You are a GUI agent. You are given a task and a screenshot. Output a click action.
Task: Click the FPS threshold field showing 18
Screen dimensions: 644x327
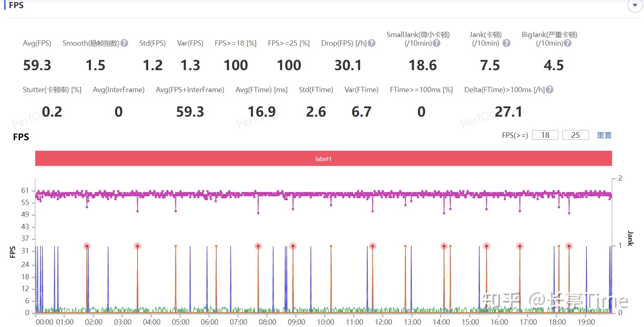coord(545,135)
